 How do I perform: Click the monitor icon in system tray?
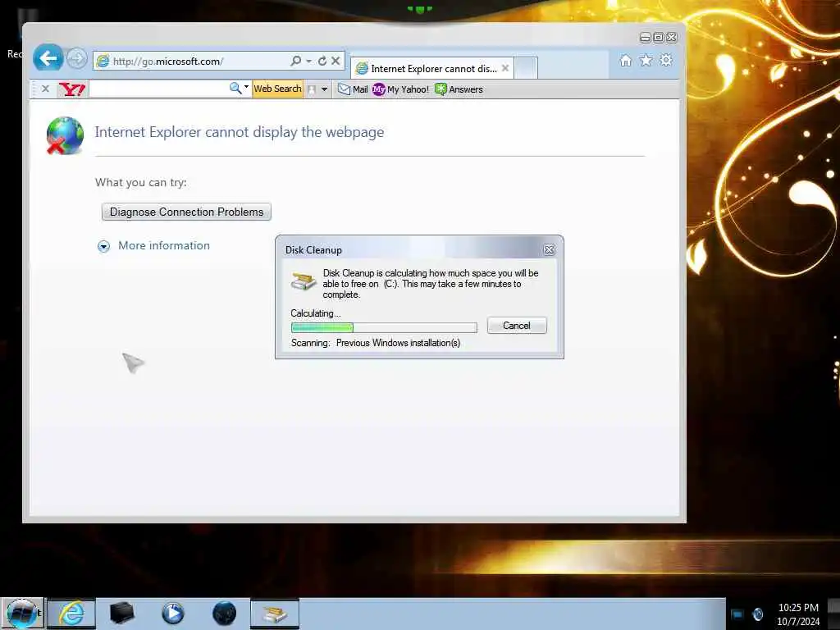point(737,614)
